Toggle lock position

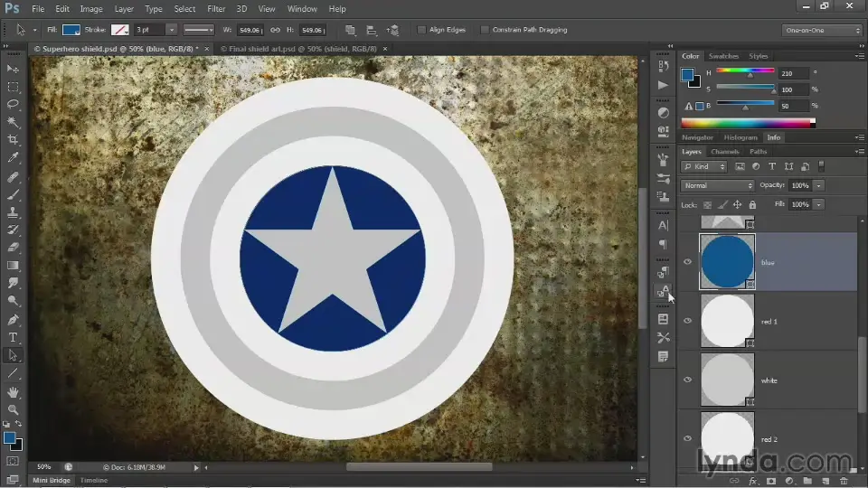pos(738,205)
